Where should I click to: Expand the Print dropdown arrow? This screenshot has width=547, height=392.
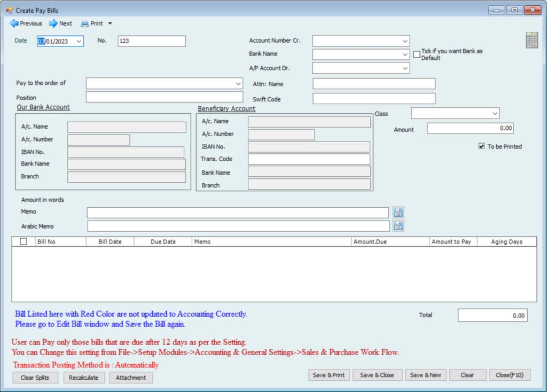[110, 23]
